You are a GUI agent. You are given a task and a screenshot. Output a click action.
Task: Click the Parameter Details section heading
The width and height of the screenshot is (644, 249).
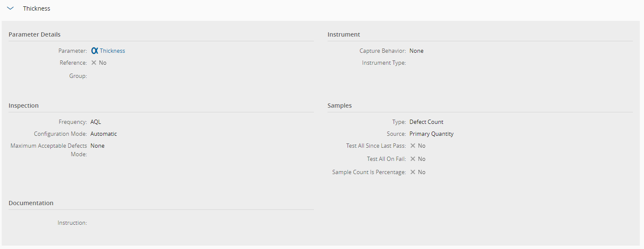click(x=35, y=34)
